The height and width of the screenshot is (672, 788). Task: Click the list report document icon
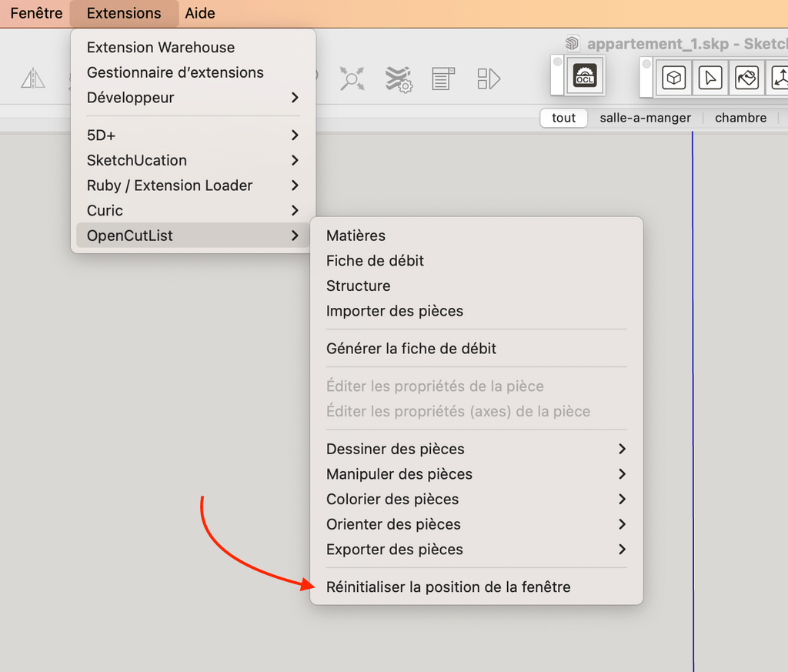coord(443,79)
